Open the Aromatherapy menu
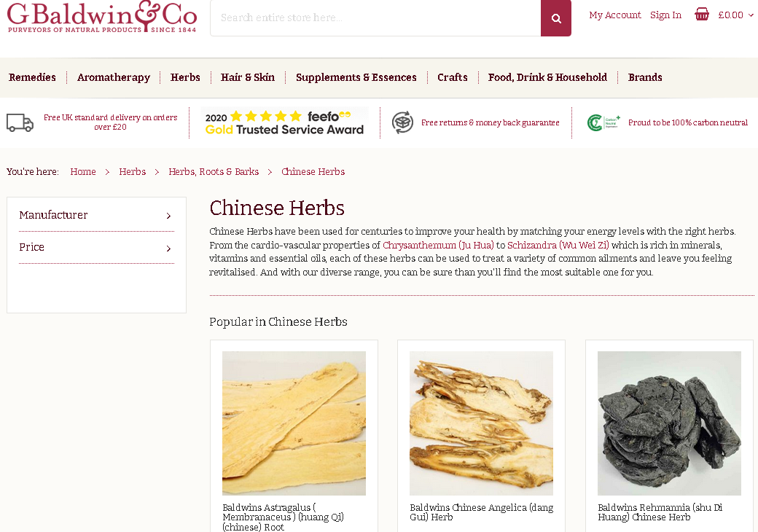This screenshot has width=758, height=532. [114, 77]
